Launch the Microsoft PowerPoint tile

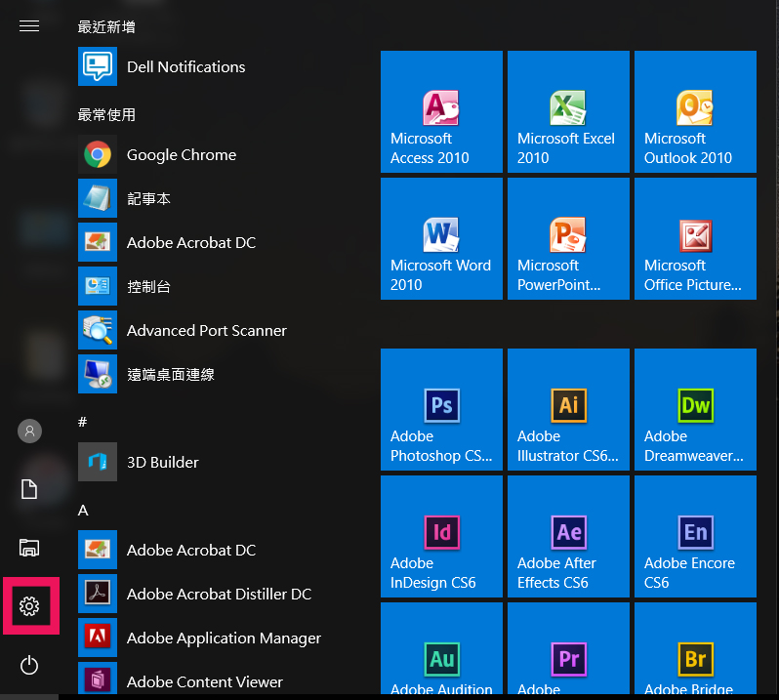click(x=568, y=239)
